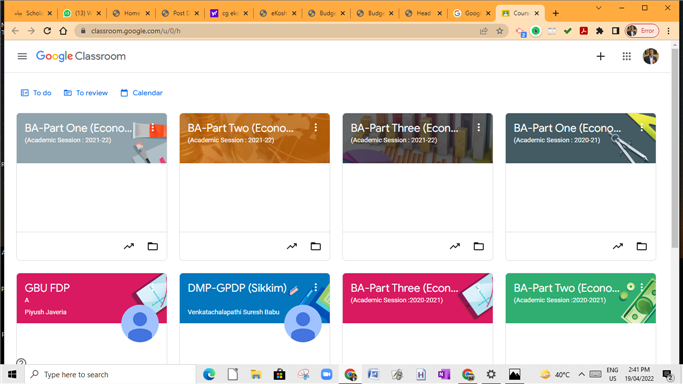Open gradebook icon for BA-Part Three 2021-22
The height and width of the screenshot is (384, 683).
click(x=455, y=246)
